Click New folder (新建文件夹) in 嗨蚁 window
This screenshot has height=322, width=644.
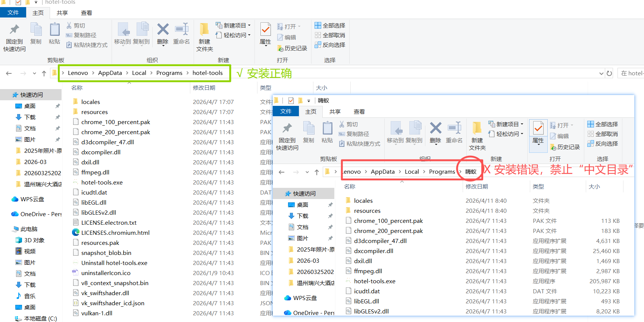pos(477,136)
